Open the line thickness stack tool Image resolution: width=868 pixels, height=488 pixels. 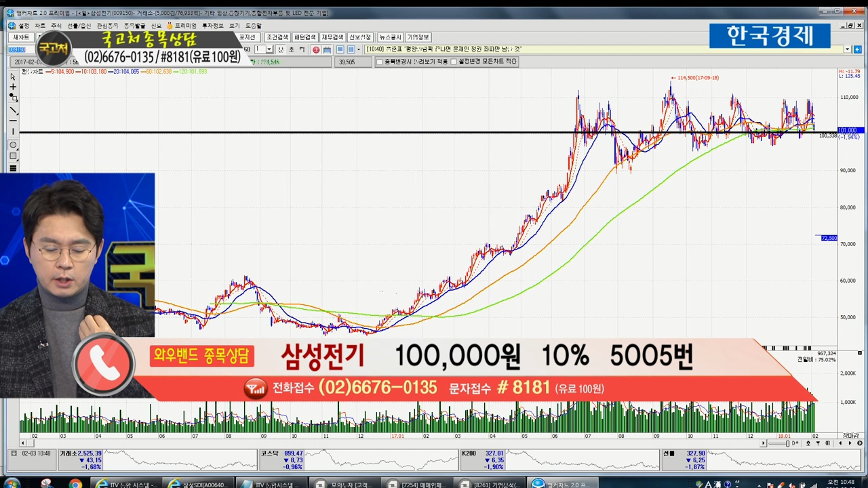click(13, 168)
